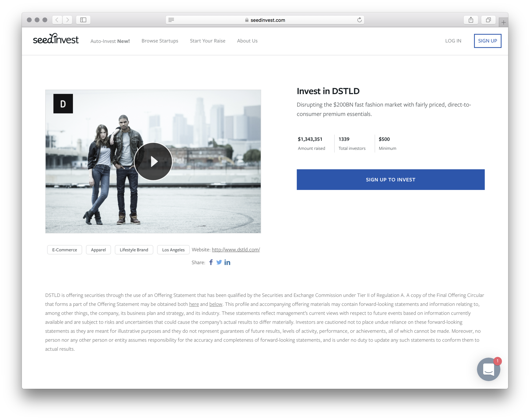Go forward with Safari forward arrow
Image resolution: width=530 pixels, height=420 pixels.
(67, 20)
